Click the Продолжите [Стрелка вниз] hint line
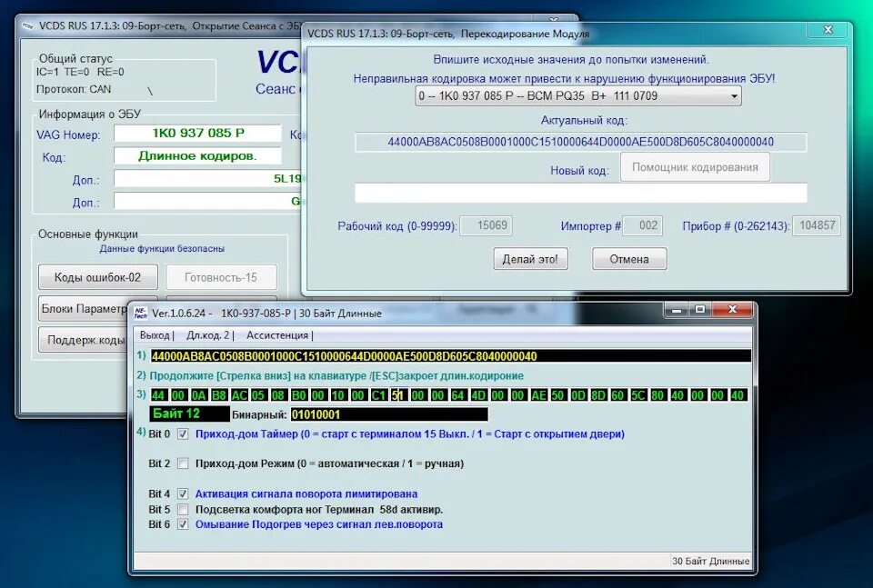Screen dimensions: 873x588 pos(336,376)
